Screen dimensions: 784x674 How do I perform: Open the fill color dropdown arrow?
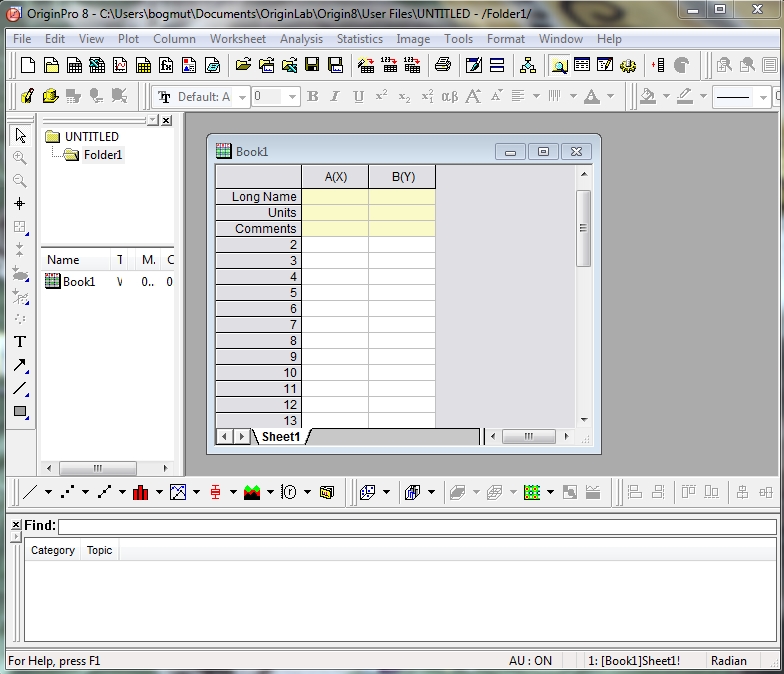point(666,96)
